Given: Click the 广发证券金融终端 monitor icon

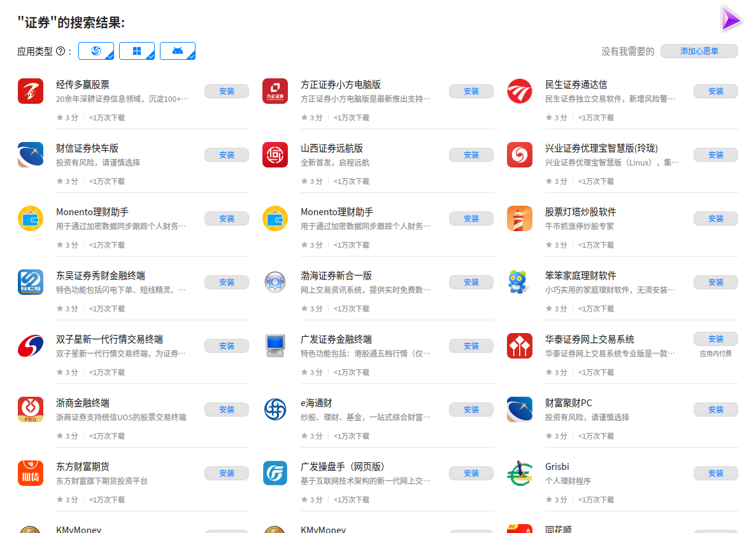Looking at the screenshot, I should [x=275, y=346].
